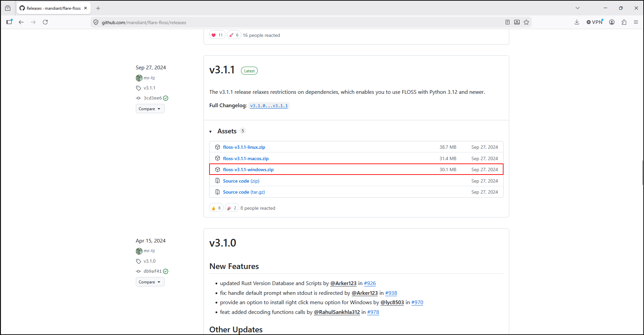Open the @lyc8503 profile mention
This screenshot has height=335, width=644.
click(x=392, y=303)
